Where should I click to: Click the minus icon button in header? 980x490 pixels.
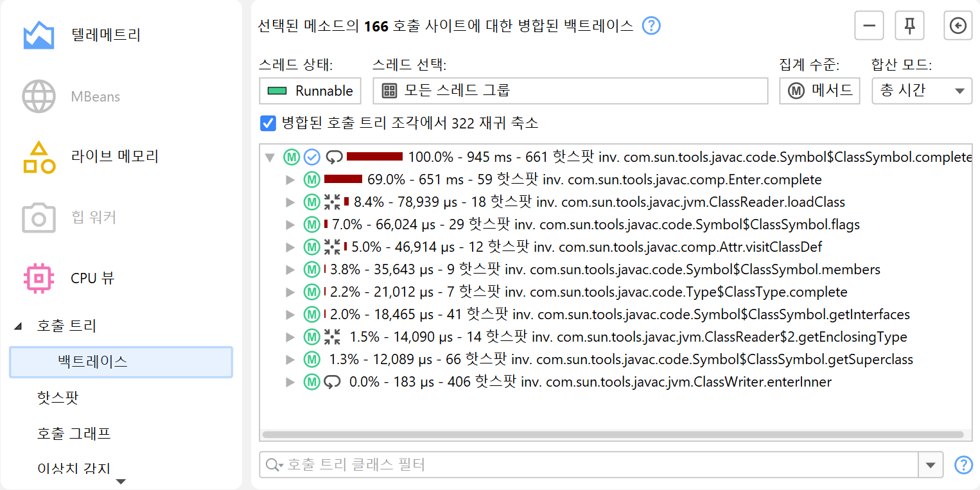pyautogui.click(x=870, y=26)
